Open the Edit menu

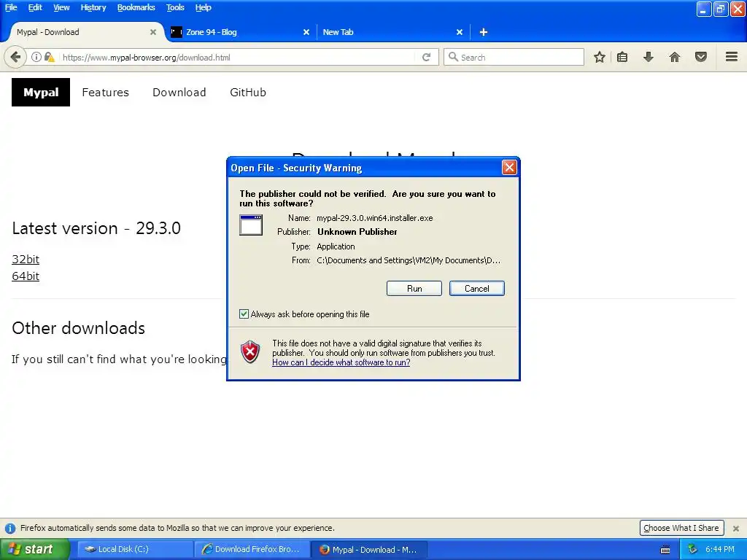35,7
